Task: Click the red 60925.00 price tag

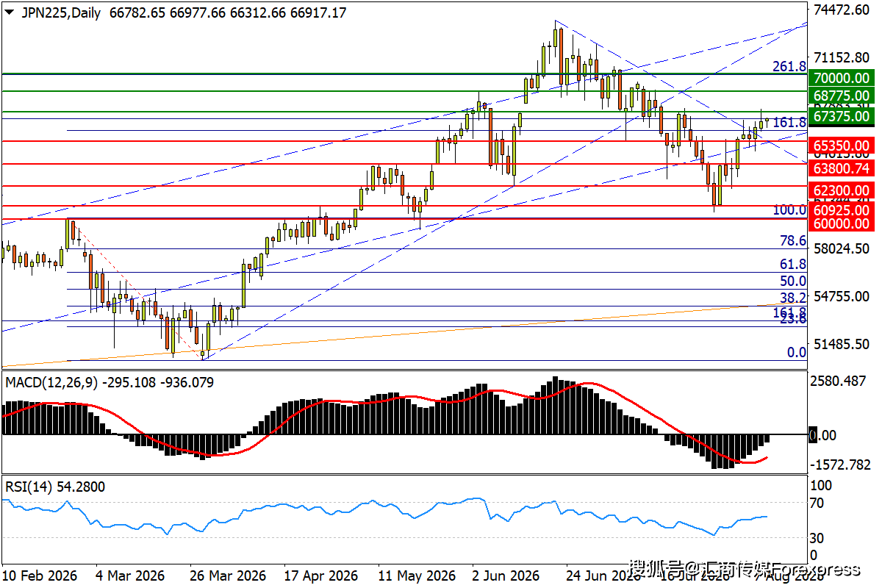Action: [841, 210]
